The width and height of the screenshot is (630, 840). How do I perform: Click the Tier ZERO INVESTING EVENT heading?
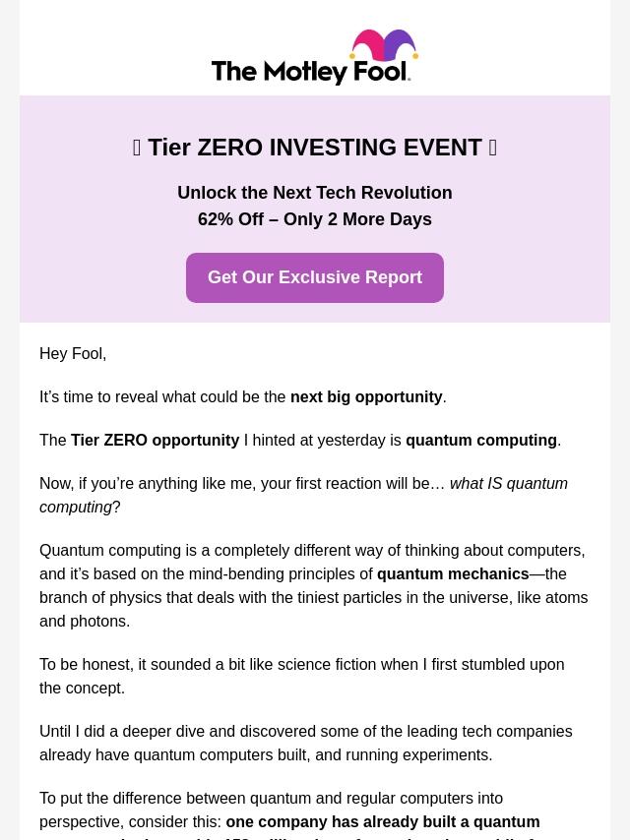pos(315,148)
